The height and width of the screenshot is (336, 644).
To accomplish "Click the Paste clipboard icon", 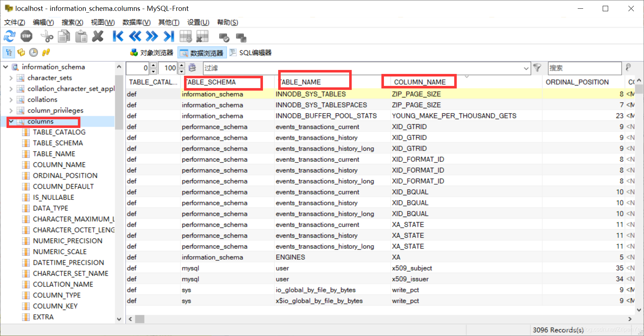I will [81, 36].
